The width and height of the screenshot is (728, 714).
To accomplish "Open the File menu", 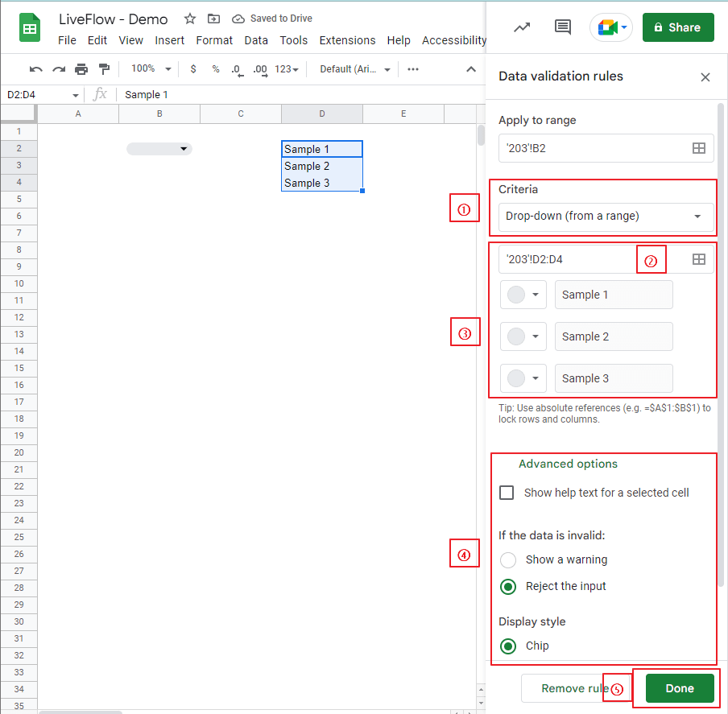I will [67, 40].
